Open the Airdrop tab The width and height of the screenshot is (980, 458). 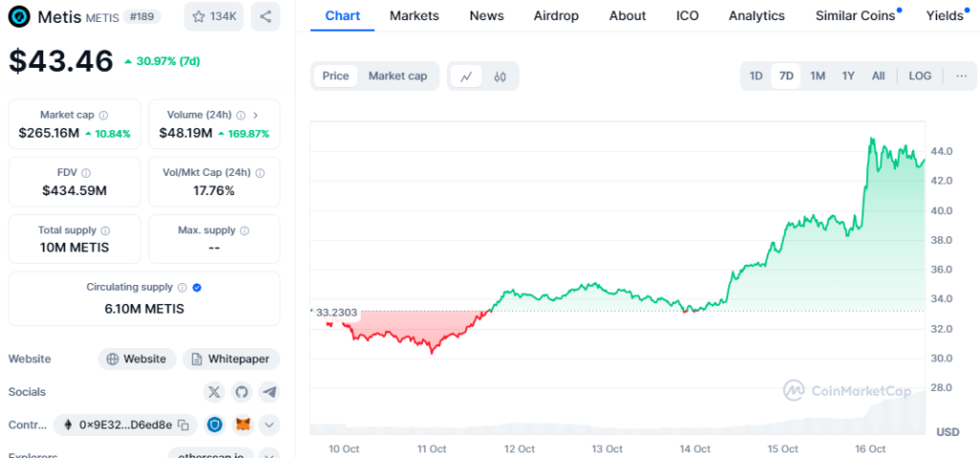(x=556, y=15)
